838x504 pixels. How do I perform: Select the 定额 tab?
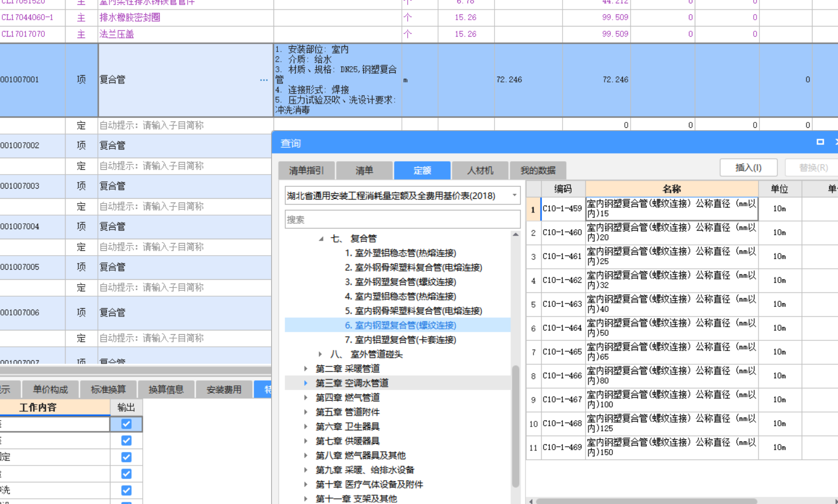point(422,170)
